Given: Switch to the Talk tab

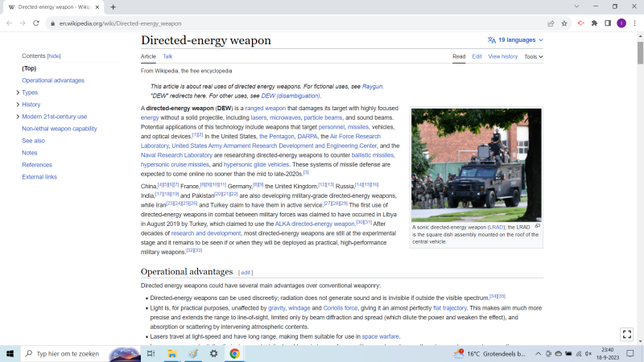Looking at the screenshot, I should pyautogui.click(x=167, y=56).
